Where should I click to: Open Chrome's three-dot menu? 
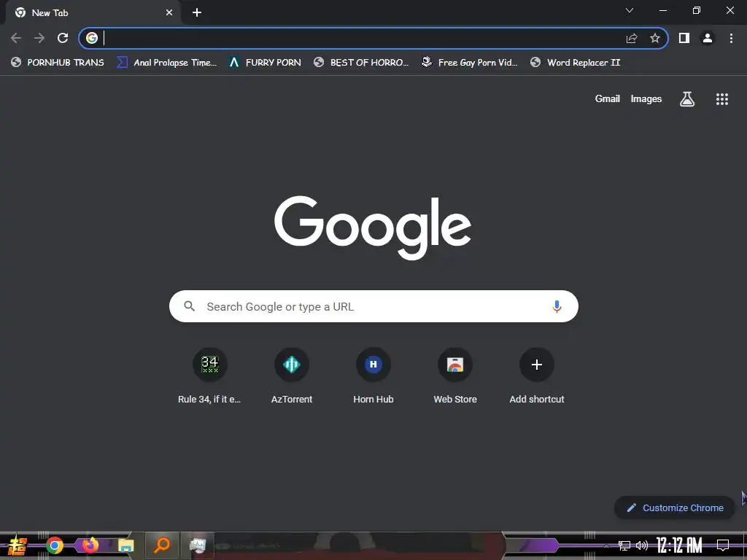[x=731, y=38]
